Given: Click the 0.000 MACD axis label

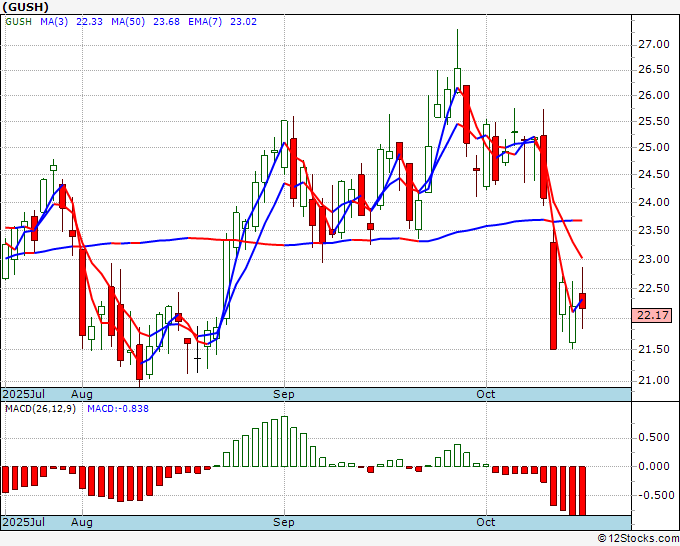Looking at the screenshot, I should pyautogui.click(x=653, y=466).
